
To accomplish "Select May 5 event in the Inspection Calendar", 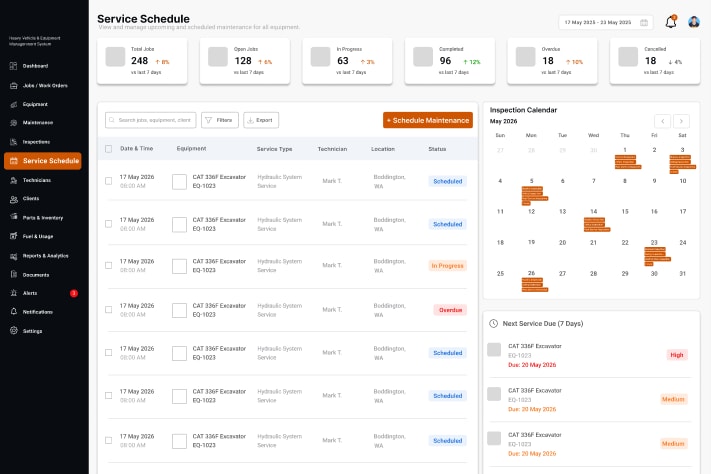I will click(x=535, y=195).
